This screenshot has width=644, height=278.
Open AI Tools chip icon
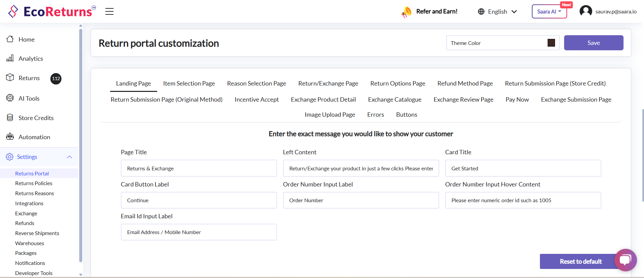pyautogui.click(x=10, y=98)
